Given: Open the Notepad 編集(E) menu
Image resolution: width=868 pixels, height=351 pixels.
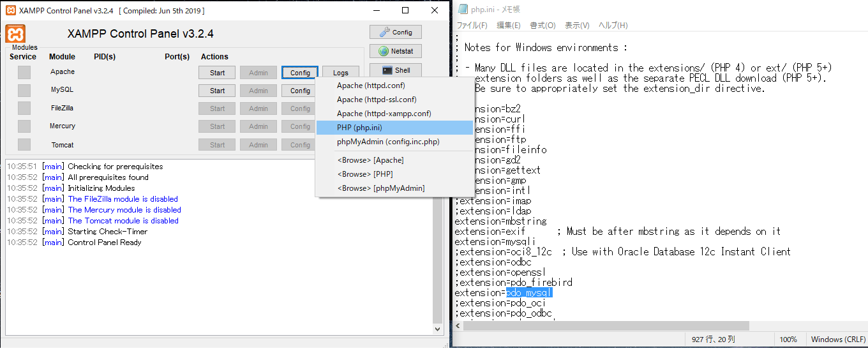Looking at the screenshot, I should pyautogui.click(x=509, y=26).
